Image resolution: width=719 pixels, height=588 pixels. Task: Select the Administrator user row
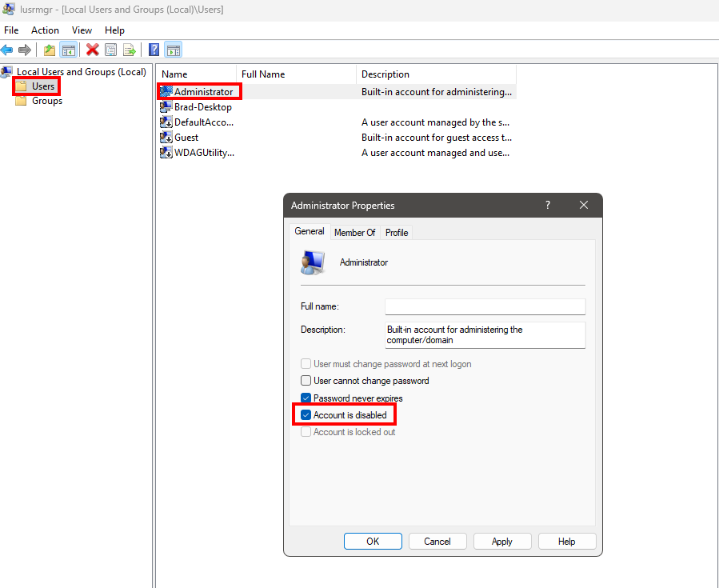[338, 92]
